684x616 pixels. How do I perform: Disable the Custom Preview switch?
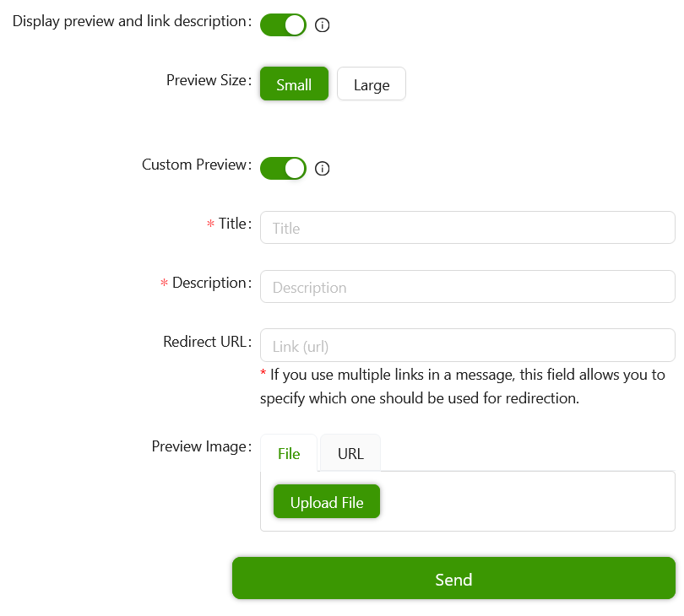tap(283, 168)
